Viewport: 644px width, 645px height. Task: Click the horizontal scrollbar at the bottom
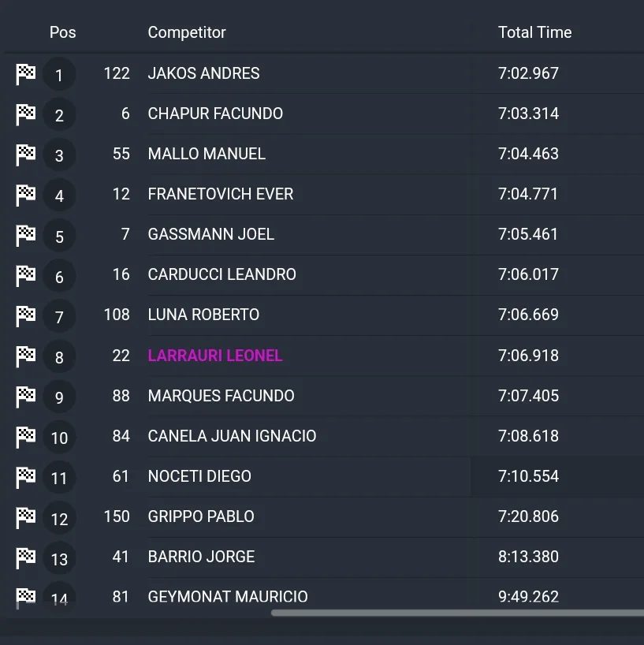tap(457, 613)
